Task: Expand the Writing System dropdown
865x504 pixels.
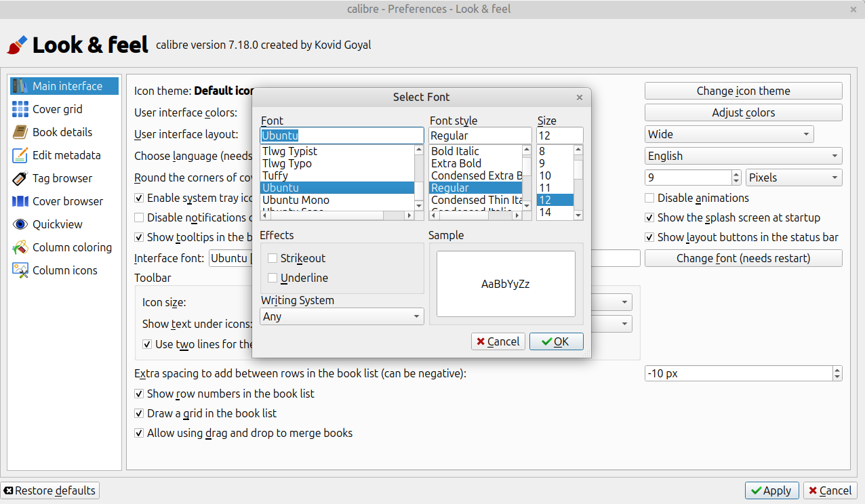Action: click(x=342, y=316)
